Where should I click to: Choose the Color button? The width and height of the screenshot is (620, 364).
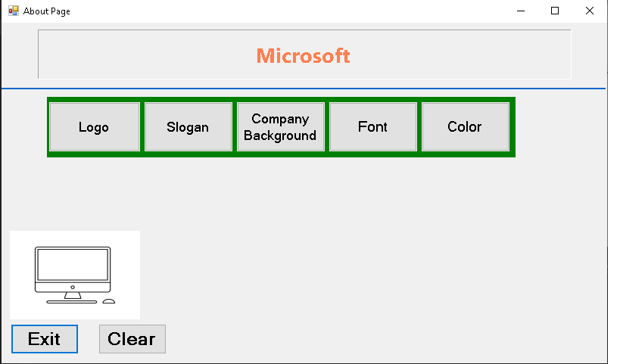tap(465, 127)
